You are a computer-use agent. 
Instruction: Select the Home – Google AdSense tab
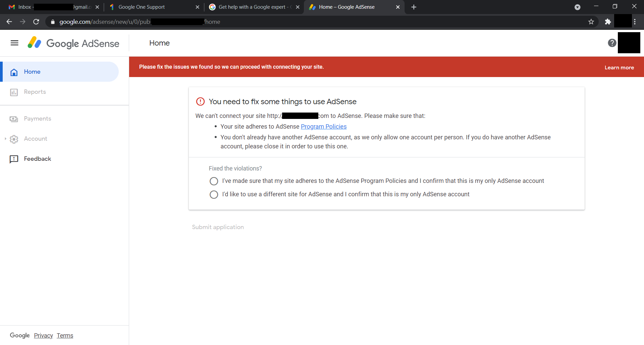(x=354, y=7)
